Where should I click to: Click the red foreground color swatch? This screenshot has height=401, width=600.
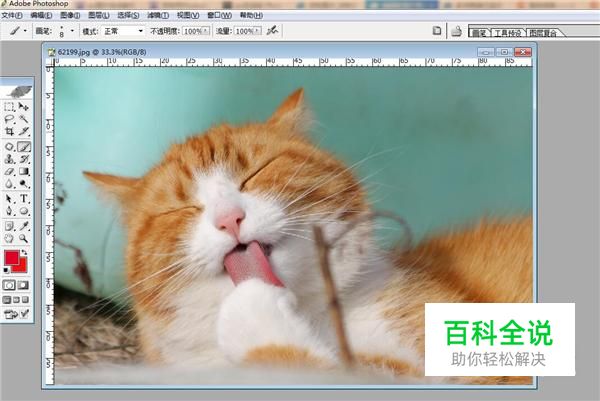tap(11, 258)
